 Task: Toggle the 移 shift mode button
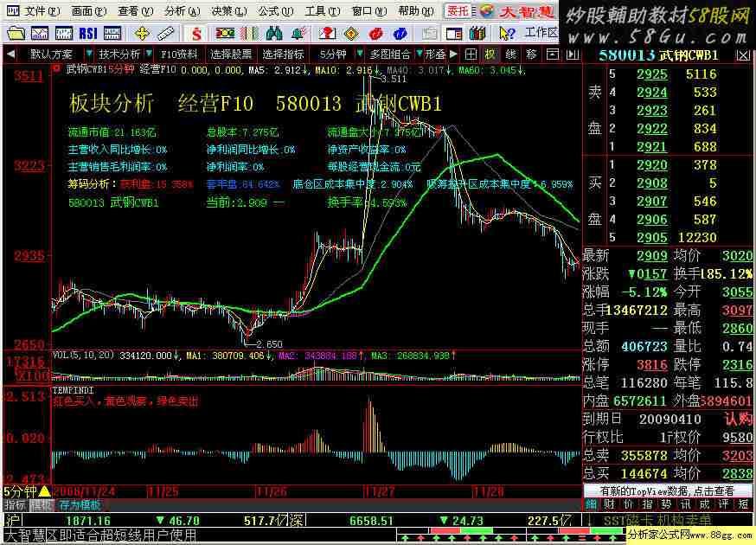(x=531, y=54)
